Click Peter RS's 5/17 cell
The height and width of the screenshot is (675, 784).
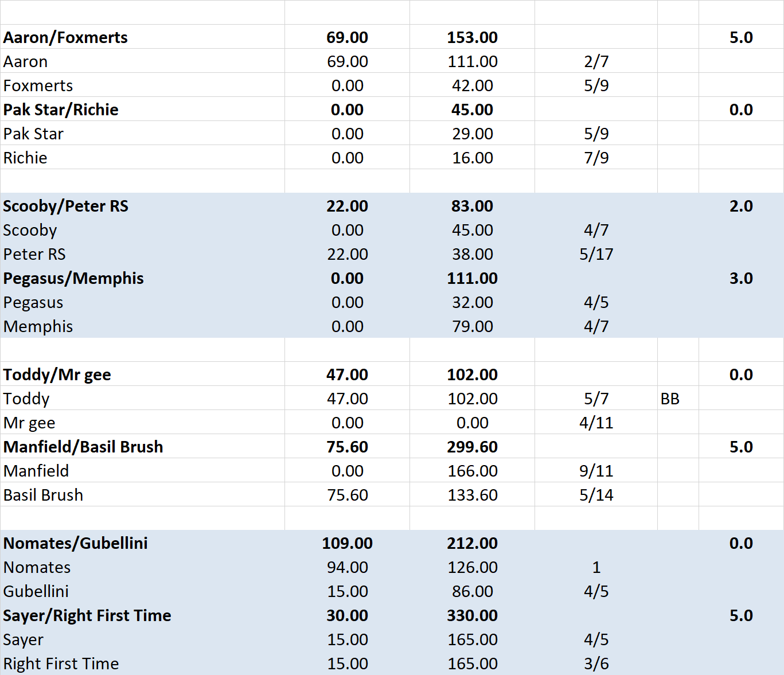click(x=596, y=254)
